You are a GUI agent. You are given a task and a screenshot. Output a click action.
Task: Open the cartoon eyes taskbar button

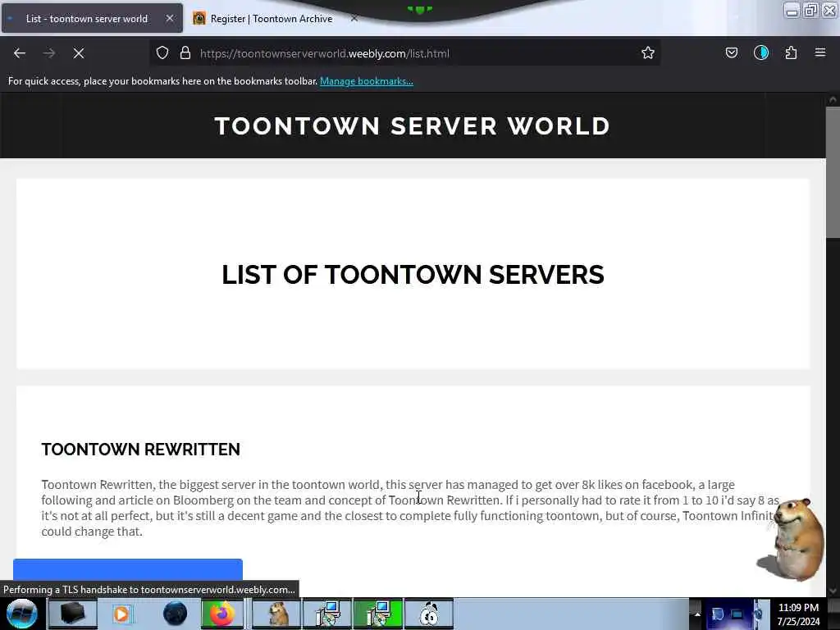click(429, 614)
